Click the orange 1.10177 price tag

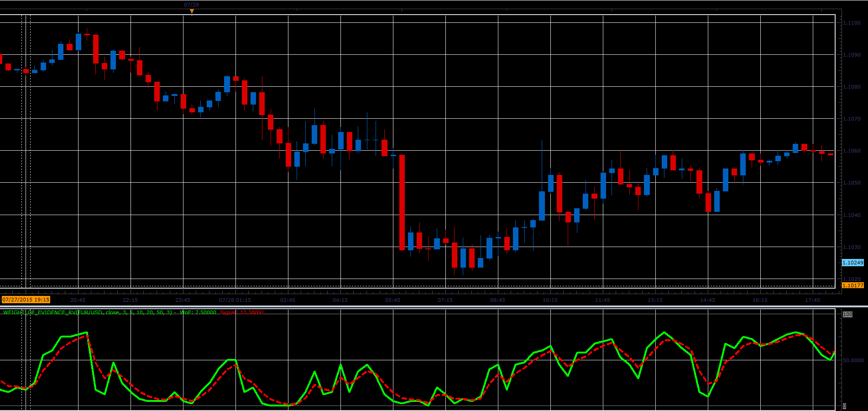pyautogui.click(x=852, y=285)
